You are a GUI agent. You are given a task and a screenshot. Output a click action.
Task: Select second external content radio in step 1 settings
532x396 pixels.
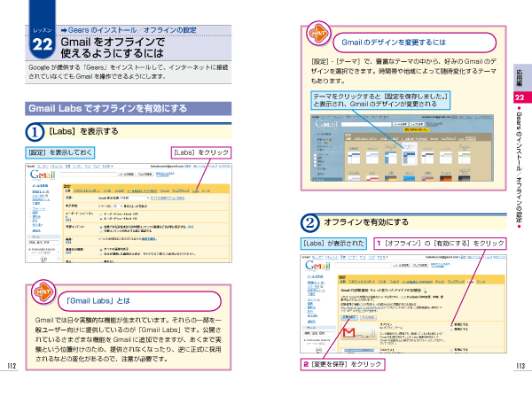pos(101,231)
